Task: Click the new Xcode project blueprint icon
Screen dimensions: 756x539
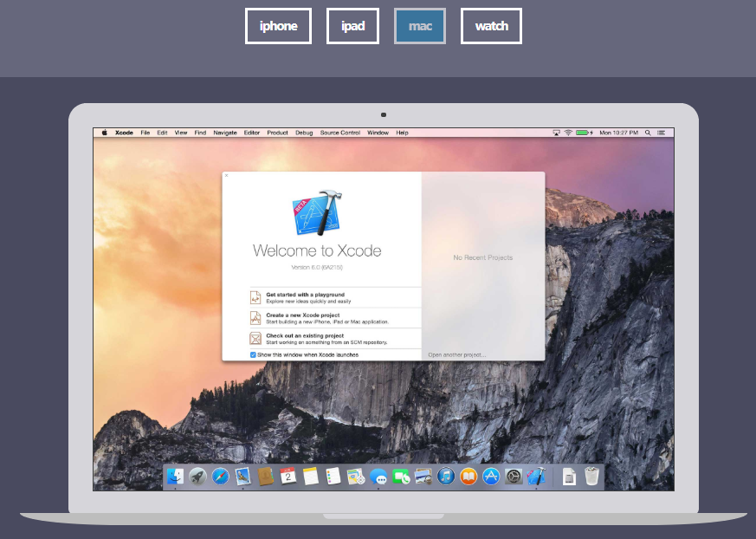Action: 255,318
